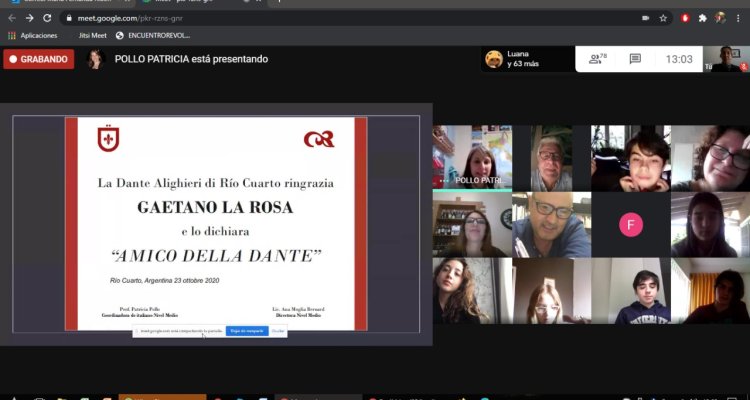This screenshot has width=750, height=400.
Task: Click the shared certificate slide presentation
Action: [216, 224]
